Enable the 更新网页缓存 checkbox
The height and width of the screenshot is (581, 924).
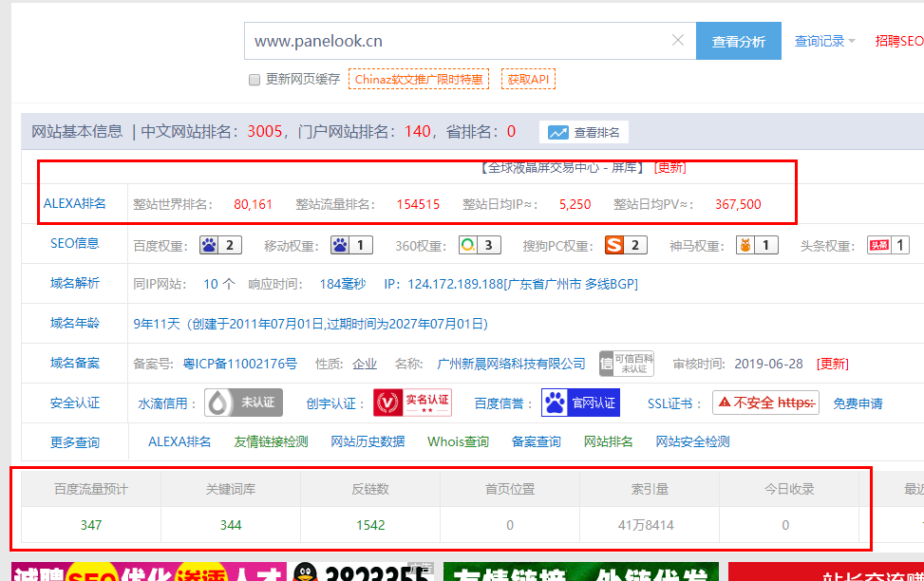(255, 80)
